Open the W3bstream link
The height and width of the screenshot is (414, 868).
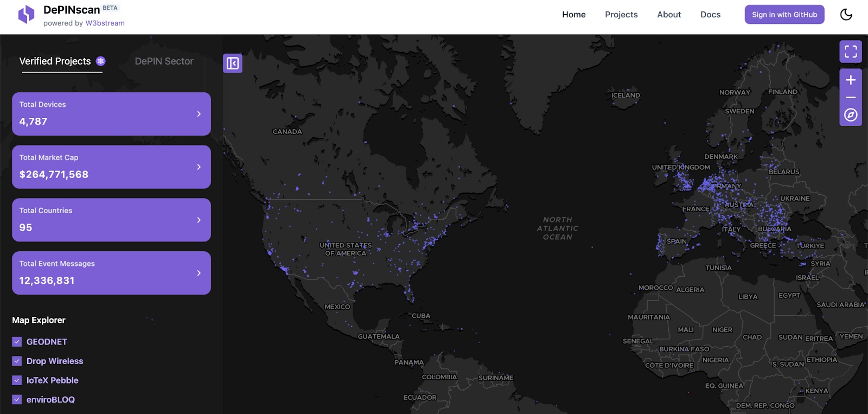pyautogui.click(x=105, y=23)
